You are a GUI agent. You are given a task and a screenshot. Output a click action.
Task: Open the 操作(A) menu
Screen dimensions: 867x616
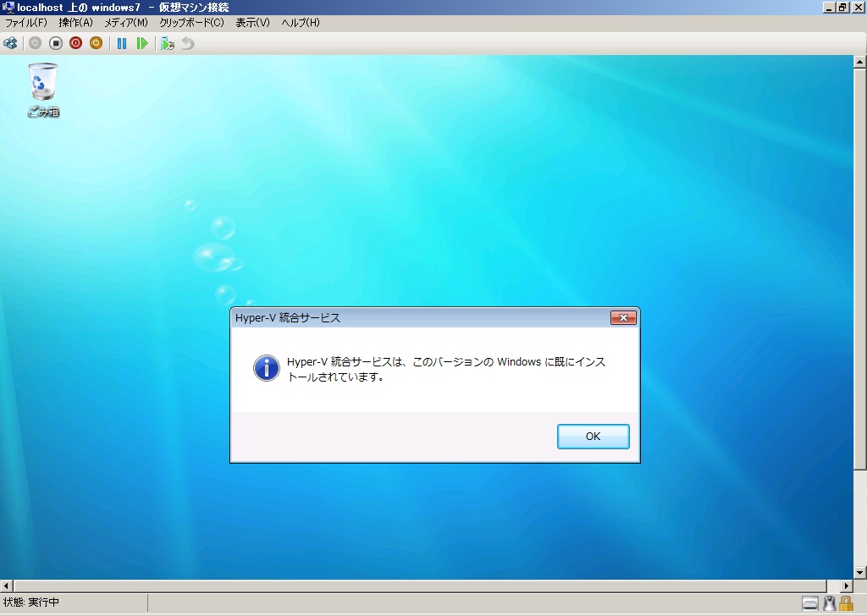[x=75, y=23]
